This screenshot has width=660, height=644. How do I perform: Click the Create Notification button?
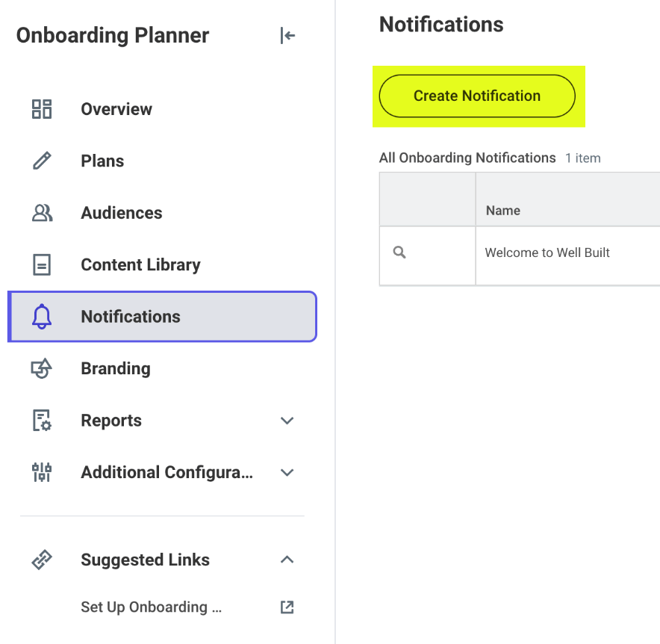tap(477, 96)
